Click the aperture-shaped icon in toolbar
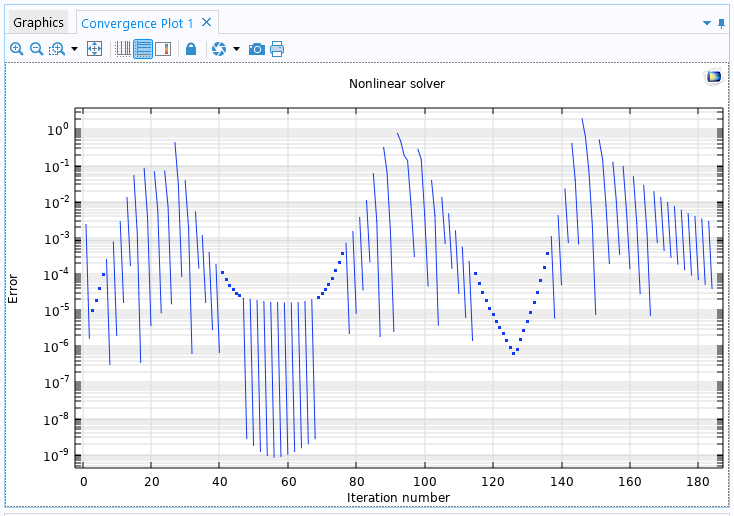The image size is (734, 516). coord(219,48)
